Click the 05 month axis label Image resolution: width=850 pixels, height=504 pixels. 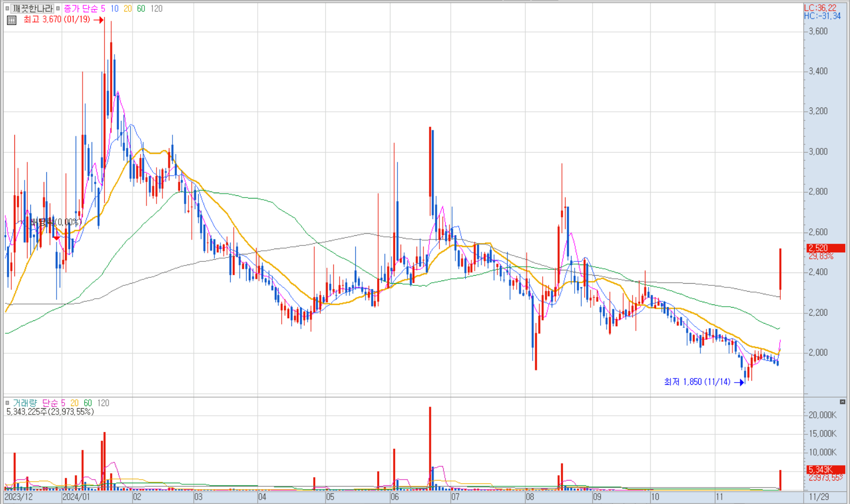(x=330, y=497)
